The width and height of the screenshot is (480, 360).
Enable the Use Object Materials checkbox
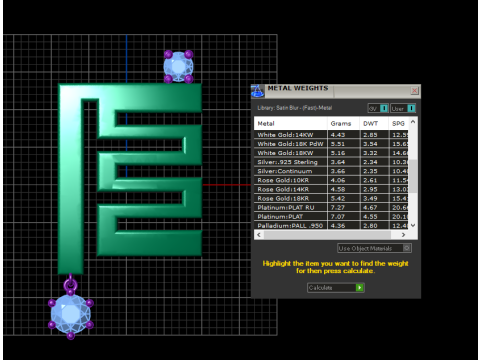pyautogui.click(x=407, y=248)
